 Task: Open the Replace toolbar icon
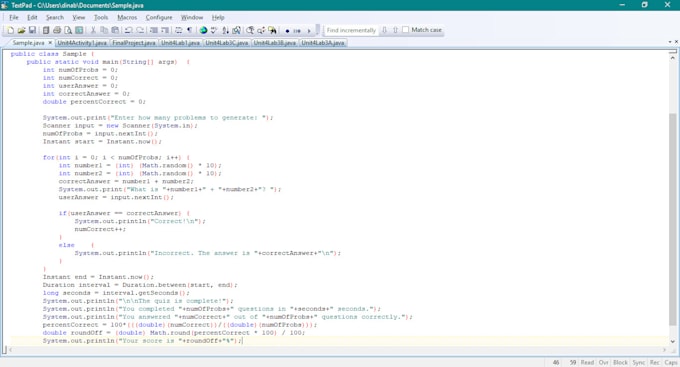click(261, 30)
